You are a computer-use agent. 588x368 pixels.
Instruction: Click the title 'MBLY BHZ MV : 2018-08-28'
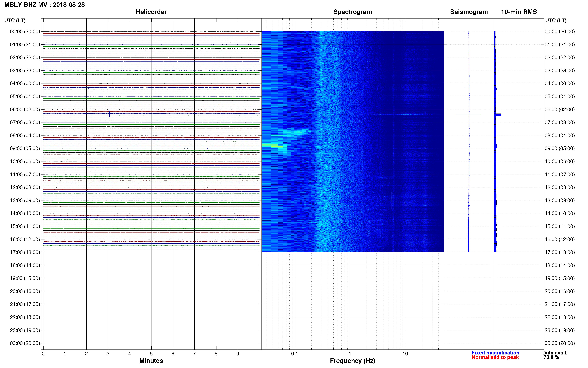coord(45,5)
